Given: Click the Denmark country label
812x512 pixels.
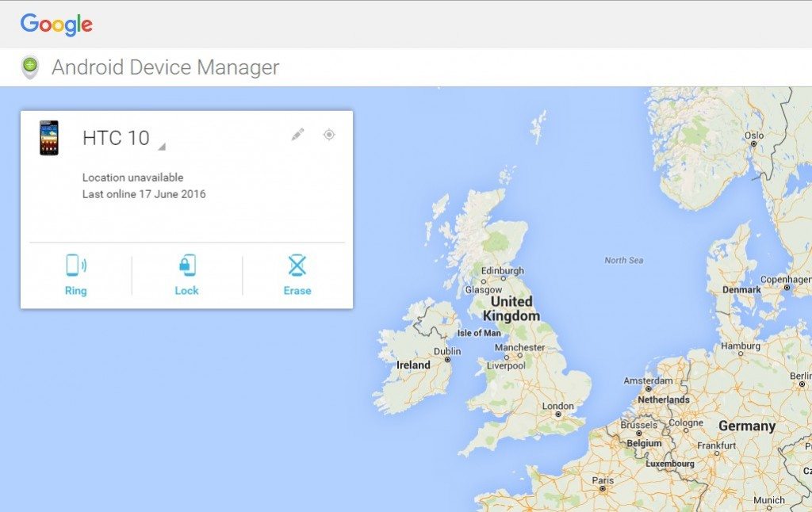Looking at the screenshot, I should pyautogui.click(x=741, y=290).
